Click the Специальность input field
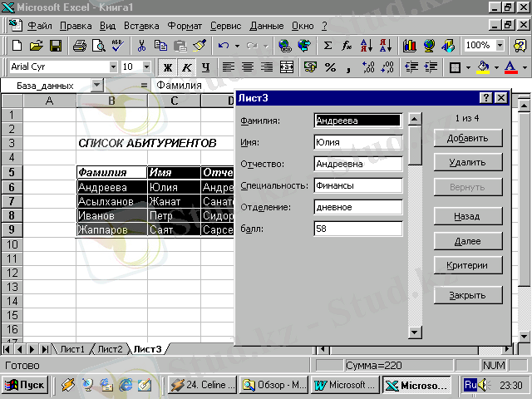This screenshot has width=532, height=399. (358, 185)
